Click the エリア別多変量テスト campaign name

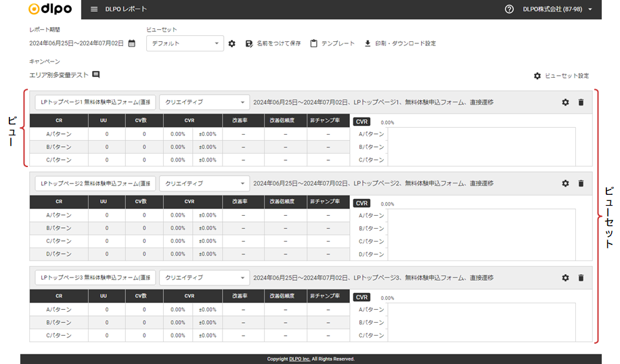pyautogui.click(x=59, y=74)
